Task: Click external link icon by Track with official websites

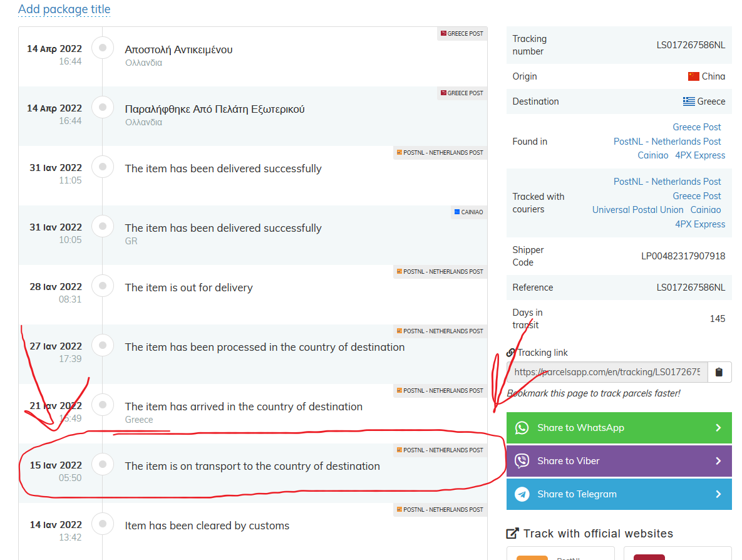Action: point(512,534)
